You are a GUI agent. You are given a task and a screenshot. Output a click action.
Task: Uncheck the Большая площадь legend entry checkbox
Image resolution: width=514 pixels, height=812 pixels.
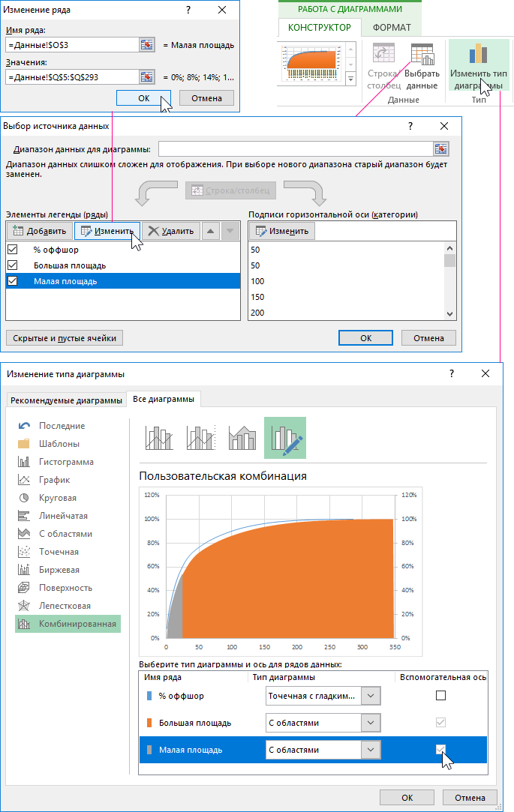[x=12, y=265]
